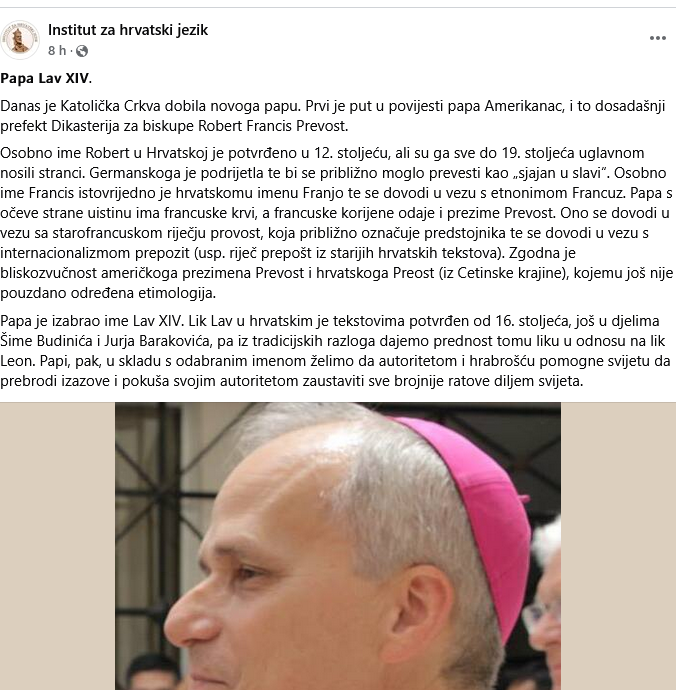
Task: Click the paragraph beginning "Osobno ime Robert"
Action: point(337,223)
